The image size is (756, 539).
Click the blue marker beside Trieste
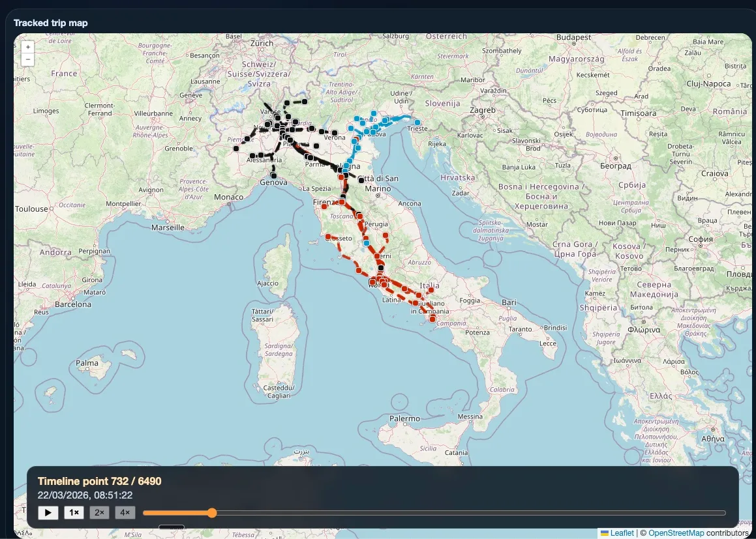[416, 121]
